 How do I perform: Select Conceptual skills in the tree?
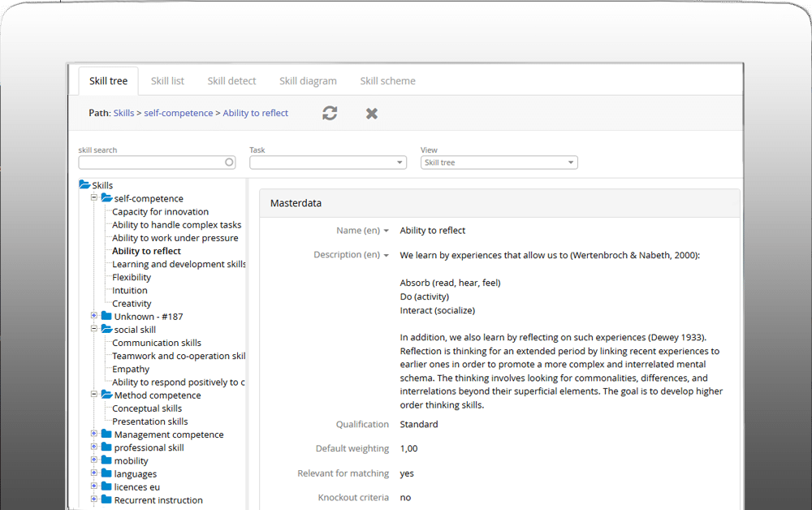(147, 408)
